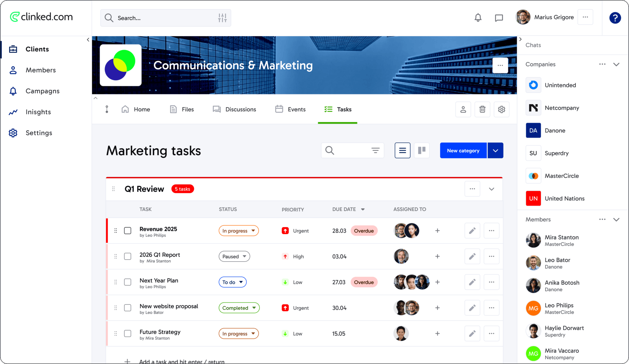
Task: Open the chat messages icon
Action: (499, 18)
